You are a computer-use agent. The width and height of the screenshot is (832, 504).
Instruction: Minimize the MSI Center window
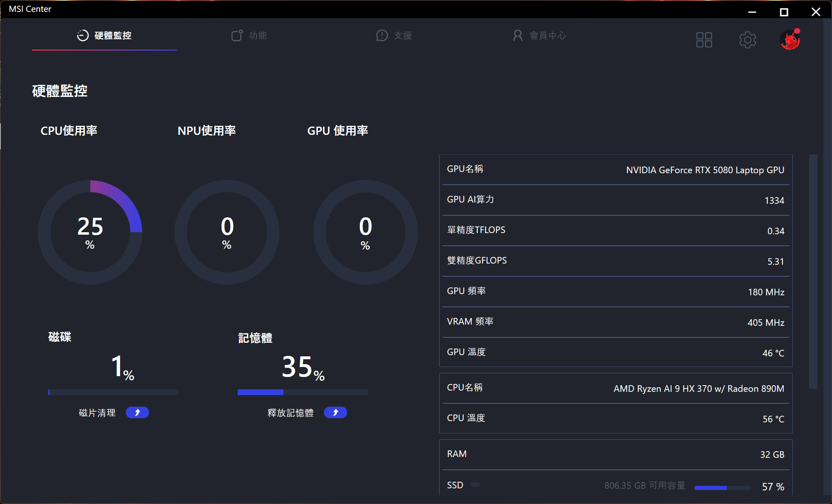coord(752,12)
